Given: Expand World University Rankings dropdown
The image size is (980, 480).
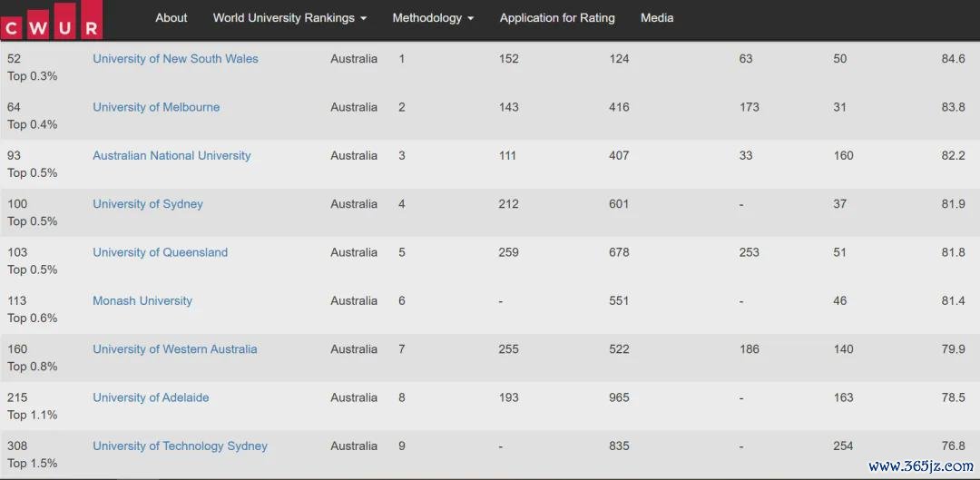Looking at the screenshot, I should pos(290,18).
